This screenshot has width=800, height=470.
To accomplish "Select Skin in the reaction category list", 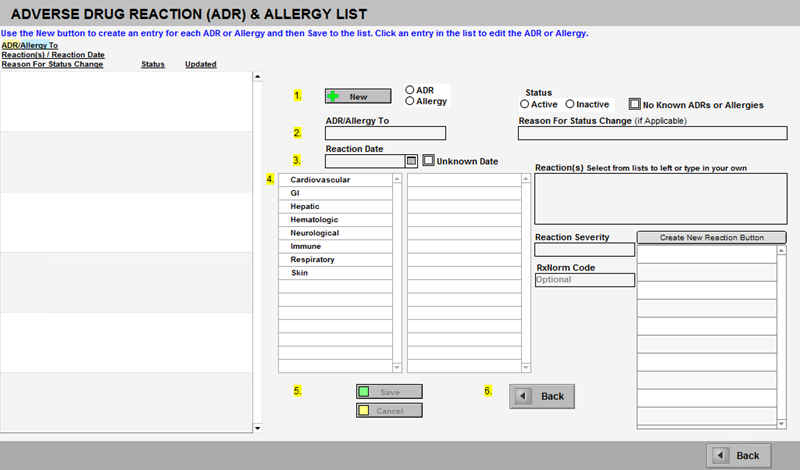I will [x=335, y=273].
